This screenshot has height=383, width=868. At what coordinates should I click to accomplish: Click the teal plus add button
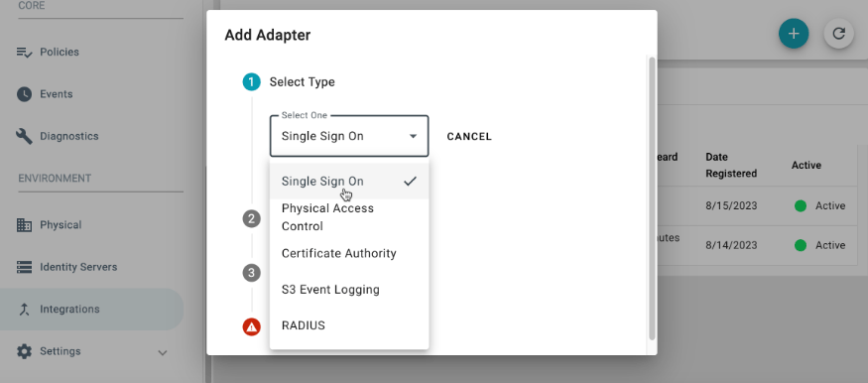[x=794, y=34]
